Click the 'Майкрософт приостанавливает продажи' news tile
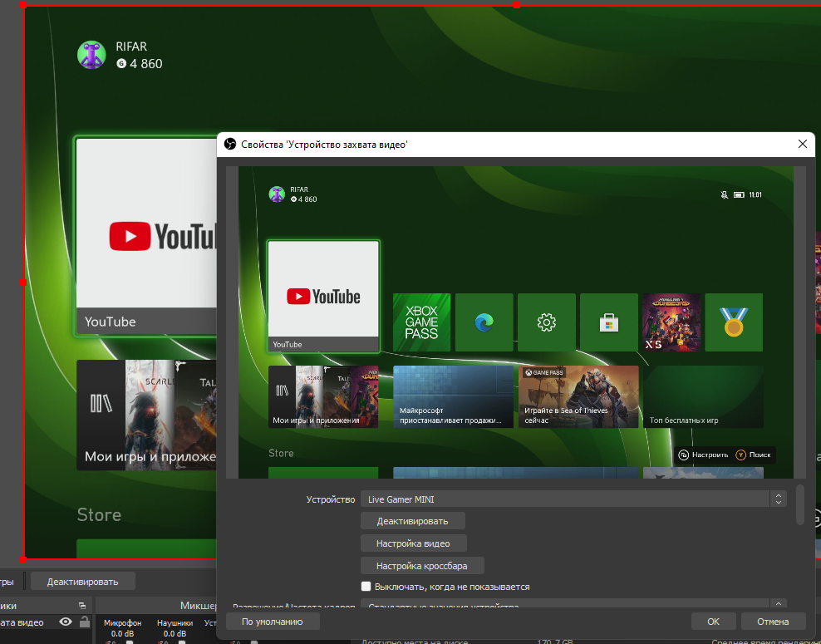 point(453,397)
